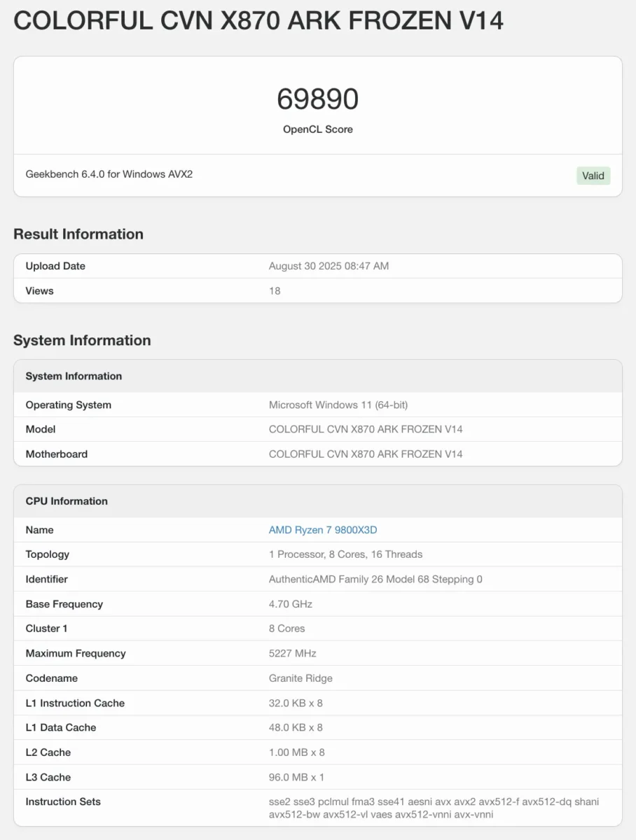
Task: Select the Base Frequency 4.70 GHz value
Action: 291,604
